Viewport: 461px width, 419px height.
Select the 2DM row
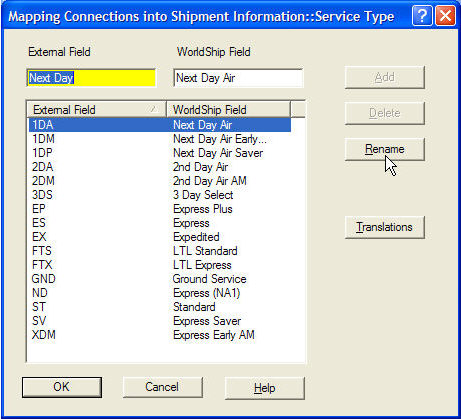coord(160,181)
